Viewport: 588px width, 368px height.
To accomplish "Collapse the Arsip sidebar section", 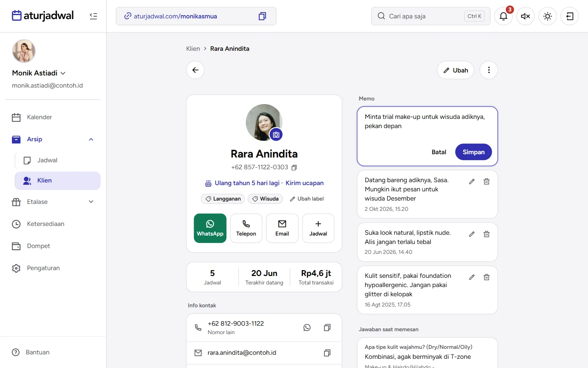I will (x=91, y=139).
